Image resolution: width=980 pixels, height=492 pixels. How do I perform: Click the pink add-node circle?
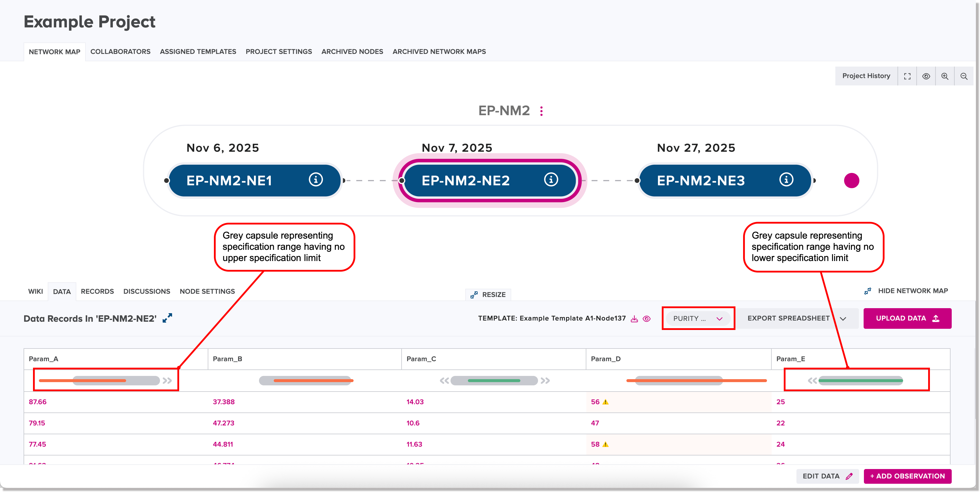click(852, 180)
